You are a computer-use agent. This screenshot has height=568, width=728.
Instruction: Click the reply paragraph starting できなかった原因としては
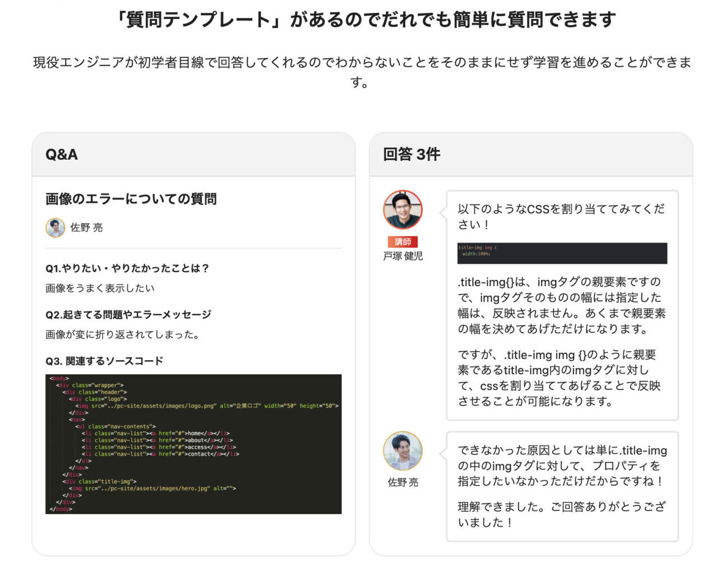(x=562, y=465)
